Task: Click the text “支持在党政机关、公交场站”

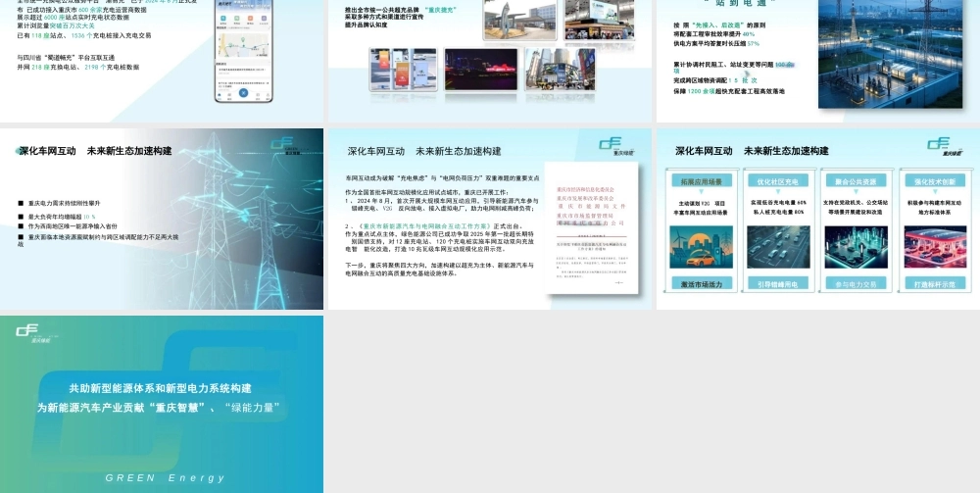Action: pos(856,203)
